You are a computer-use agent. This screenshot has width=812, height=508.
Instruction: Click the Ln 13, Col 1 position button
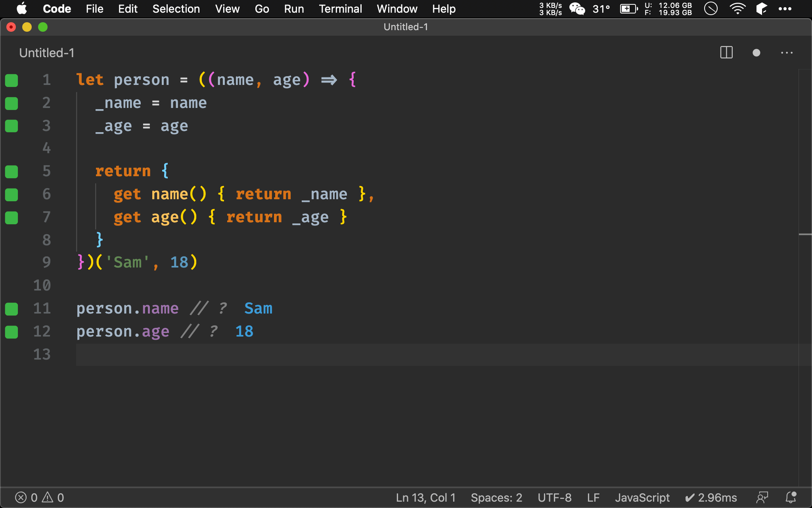pyautogui.click(x=425, y=497)
